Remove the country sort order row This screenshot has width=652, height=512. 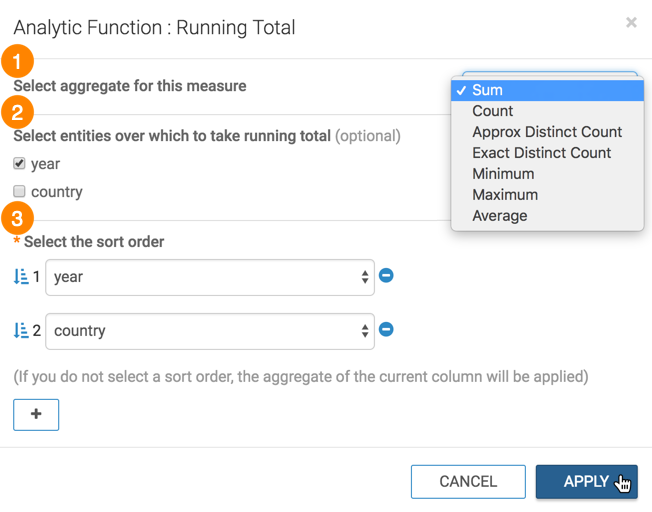tap(386, 329)
